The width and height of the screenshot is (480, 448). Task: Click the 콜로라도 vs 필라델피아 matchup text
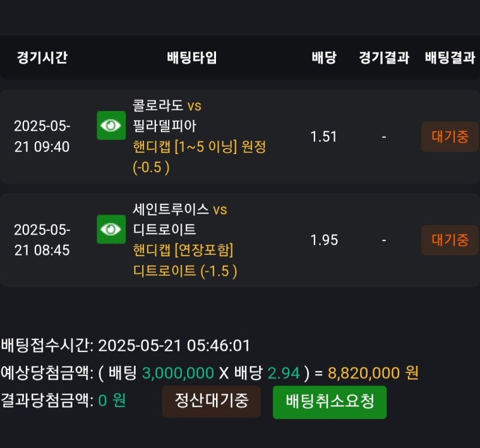[x=167, y=116]
